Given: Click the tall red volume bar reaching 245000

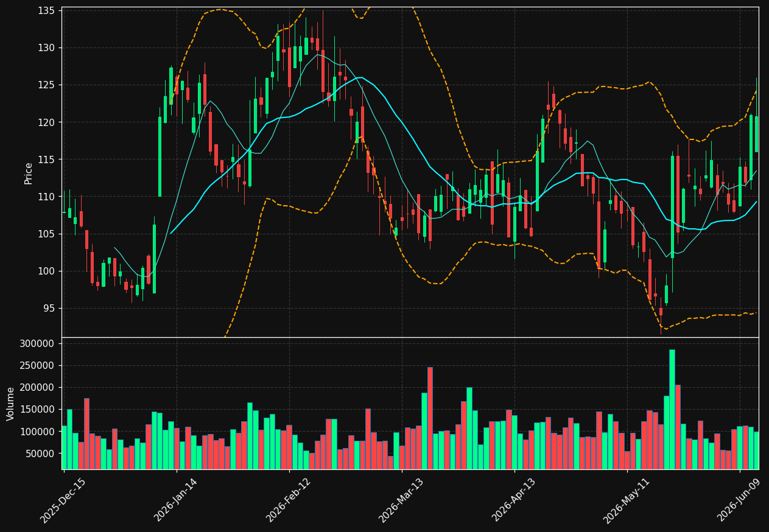Looking at the screenshot, I should 430,418.
